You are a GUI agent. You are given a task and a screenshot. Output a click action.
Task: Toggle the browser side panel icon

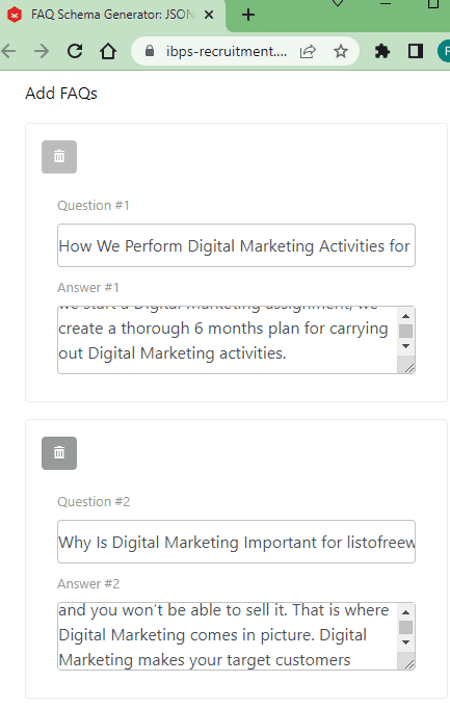pyautogui.click(x=415, y=51)
